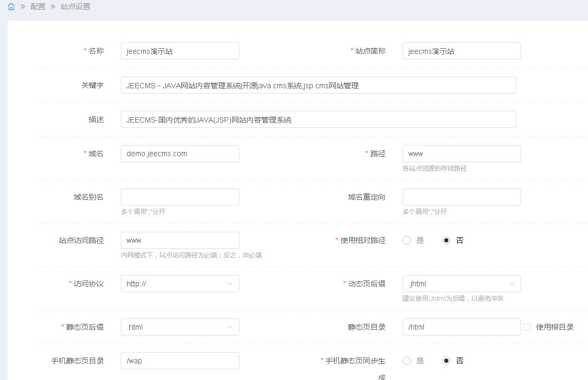Image resolution: width=588 pixels, height=380 pixels.
Task: Select 否 for 手机静态页同步生成
Action: [446, 361]
